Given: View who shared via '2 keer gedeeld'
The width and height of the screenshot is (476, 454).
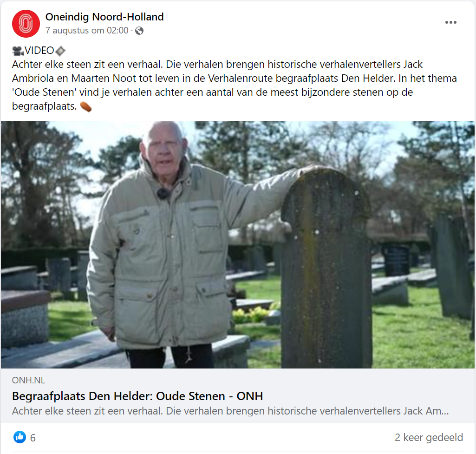Looking at the screenshot, I should tap(429, 437).
